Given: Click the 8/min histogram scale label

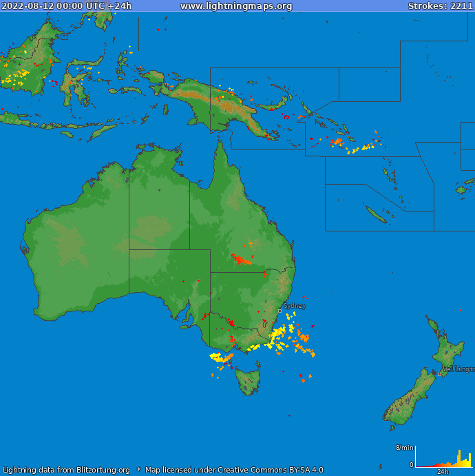Looking at the screenshot, I should tap(404, 448).
